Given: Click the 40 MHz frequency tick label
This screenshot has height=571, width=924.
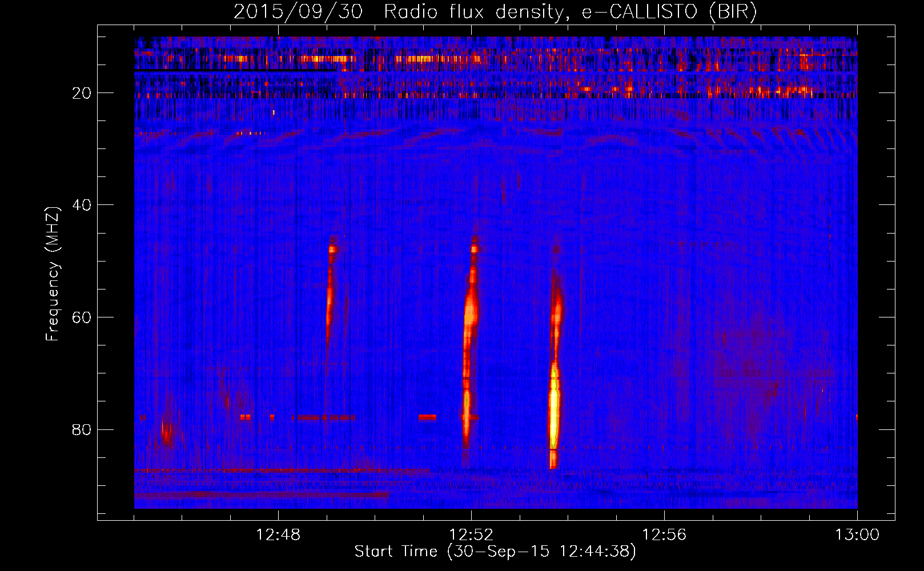Looking at the screenshot, I should click(82, 205).
